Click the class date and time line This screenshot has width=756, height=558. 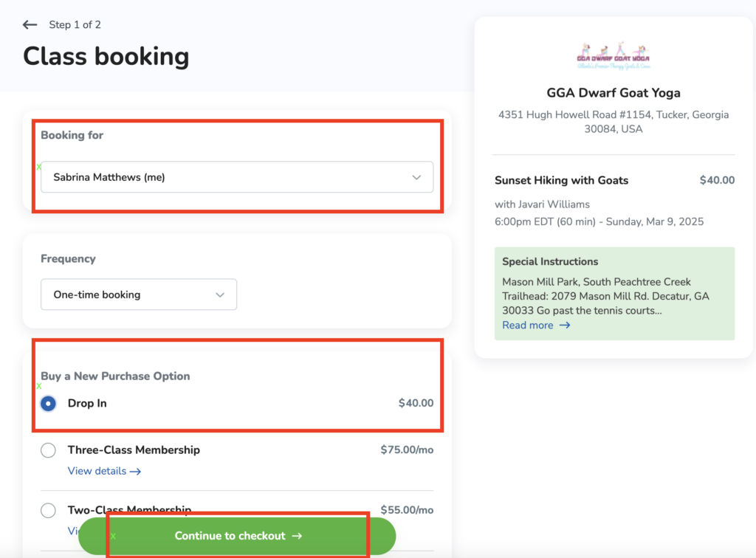point(599,221)
